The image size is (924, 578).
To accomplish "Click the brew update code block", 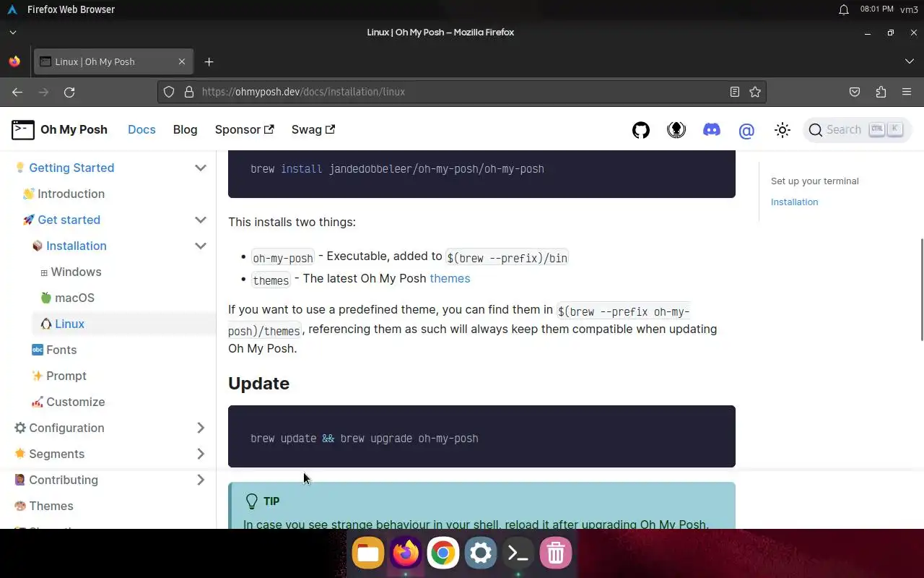I will tap(481, 436).
